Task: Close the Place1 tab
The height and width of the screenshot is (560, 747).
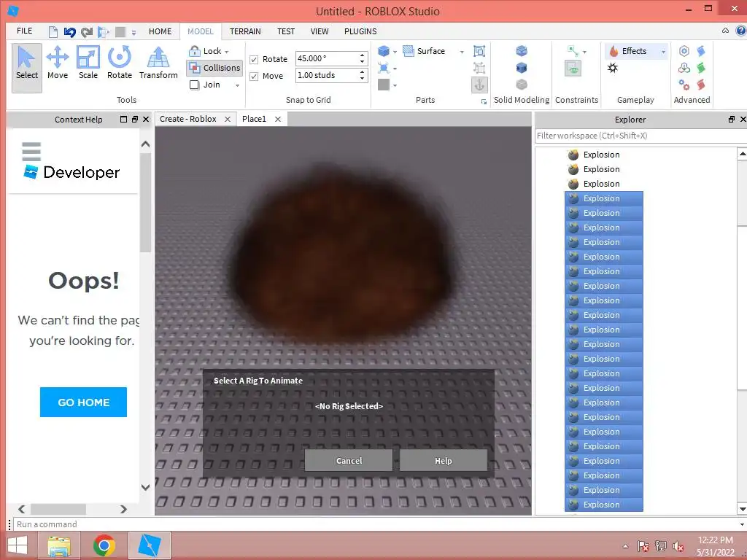Action: coord(278,119)
